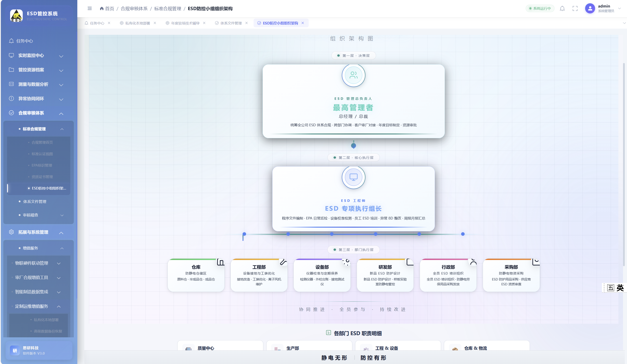
Task: Click the 五 input-method indicator
Action: [611, 288]
